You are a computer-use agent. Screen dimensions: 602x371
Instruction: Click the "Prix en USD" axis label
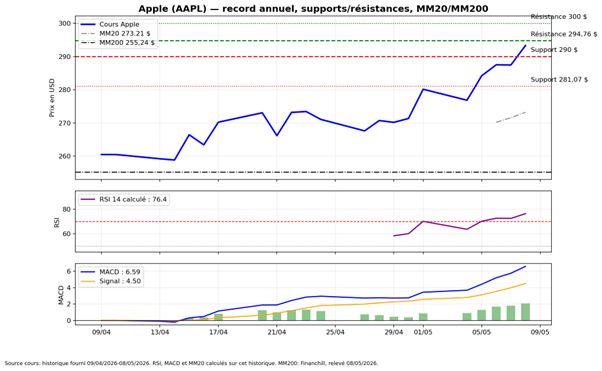pyautogui.click(x=52, y=98)
